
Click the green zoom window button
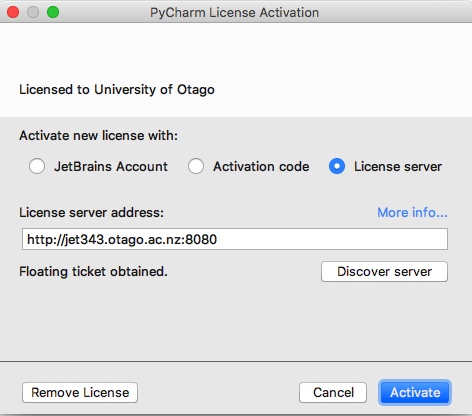53,12
